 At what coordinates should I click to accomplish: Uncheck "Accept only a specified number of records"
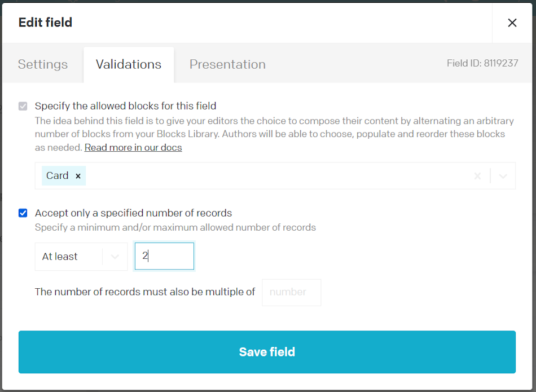coord(23,213)
